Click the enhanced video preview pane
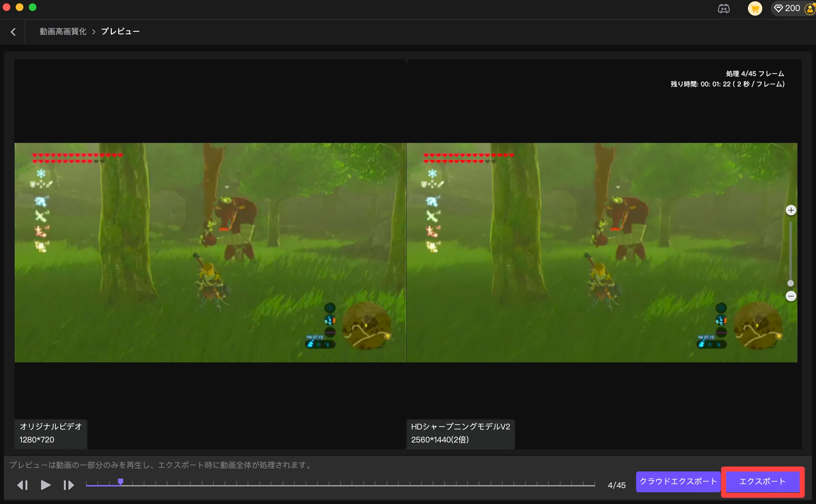This screenshot has width=816, height=504. (x=602, y=253)
